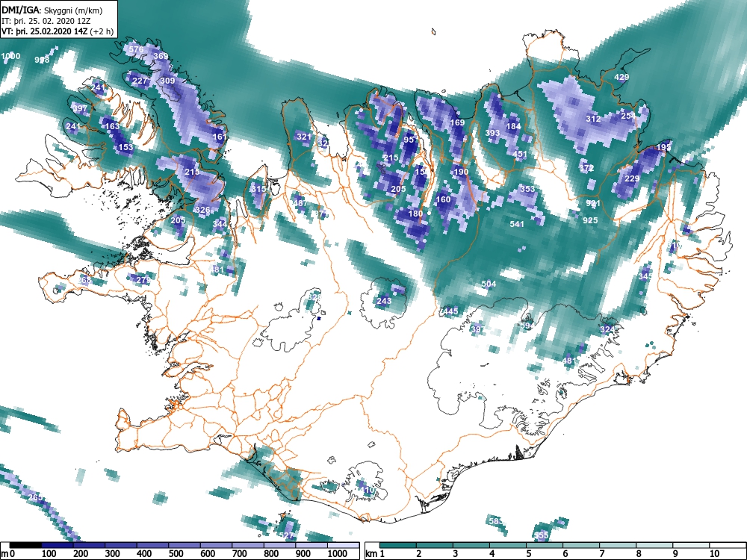The height and width of the screenshot is (560, 747).
Task: Click visibility value 180 on the map
Action: 415,214
